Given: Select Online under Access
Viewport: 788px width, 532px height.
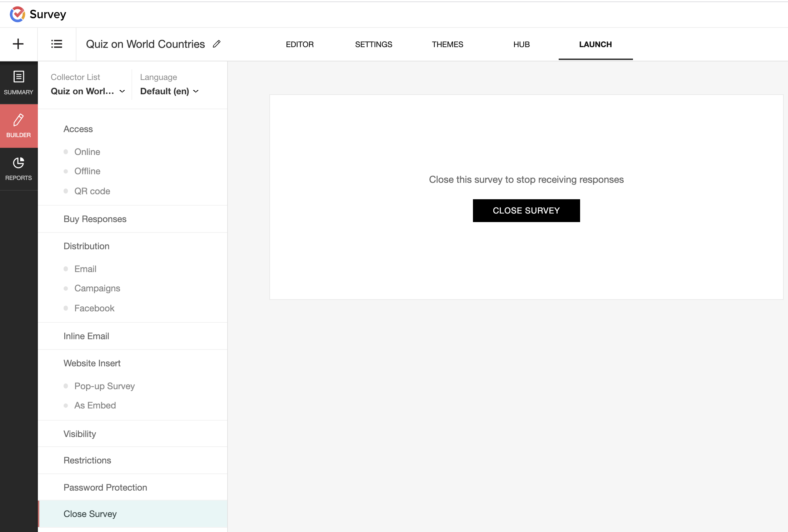Looking at the screenshot, I should click(87, 152).
